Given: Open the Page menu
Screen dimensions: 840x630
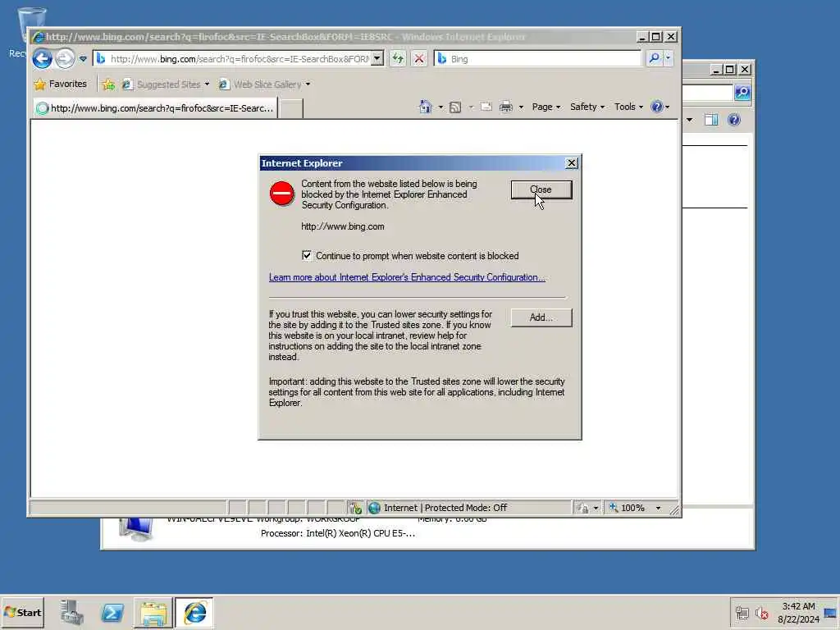Looking at the screenshot, I should [x=546, y=107].
